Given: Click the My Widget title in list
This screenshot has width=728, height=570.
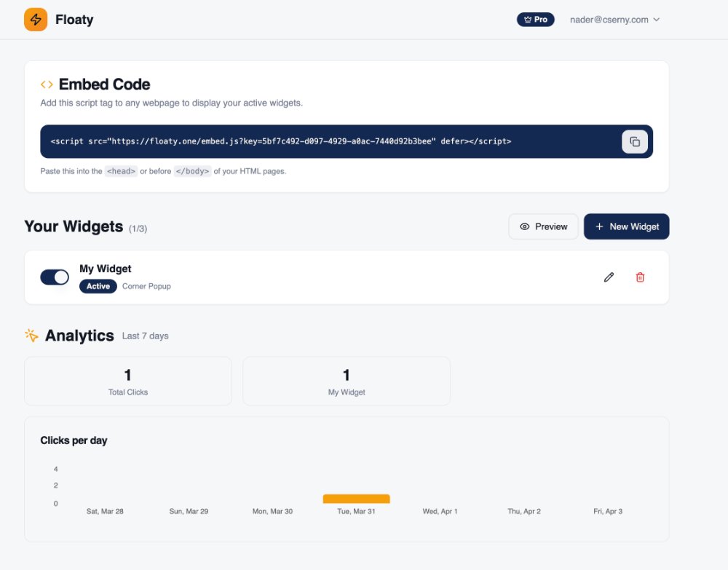Looking at the screenshot, I should click(x=106, y=269).
